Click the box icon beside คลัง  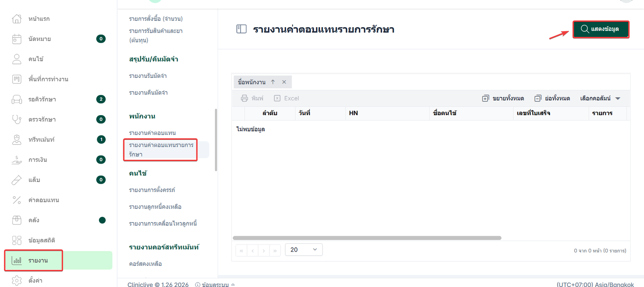[x=17, y=220]
